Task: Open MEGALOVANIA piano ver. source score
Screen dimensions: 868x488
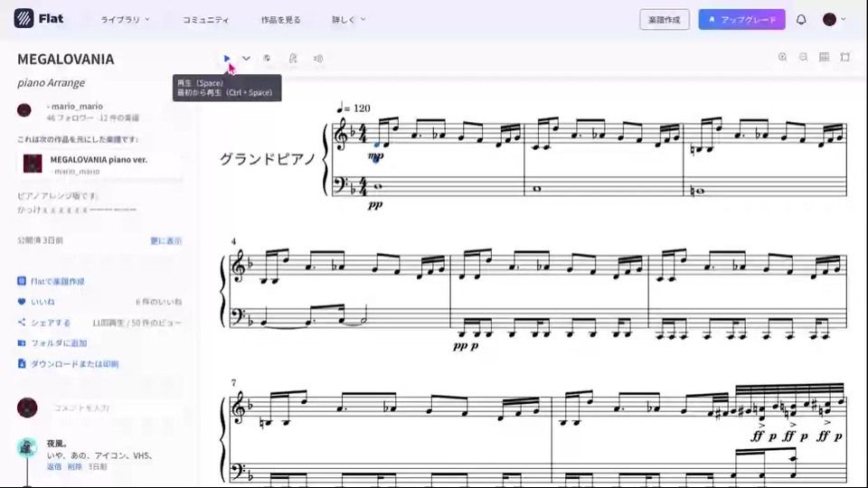Action: (x=99, y=159)
